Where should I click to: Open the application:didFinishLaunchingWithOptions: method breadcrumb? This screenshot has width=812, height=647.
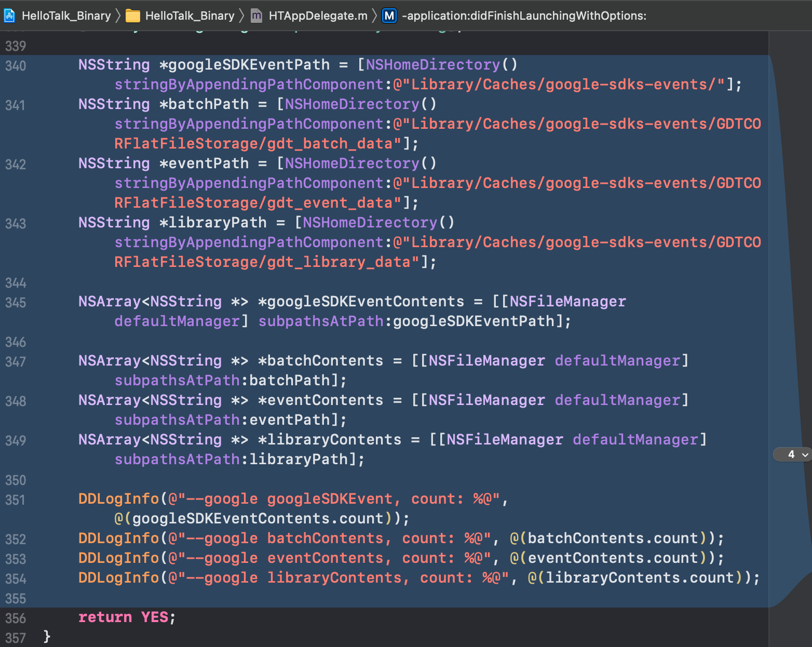coord(524,16)
